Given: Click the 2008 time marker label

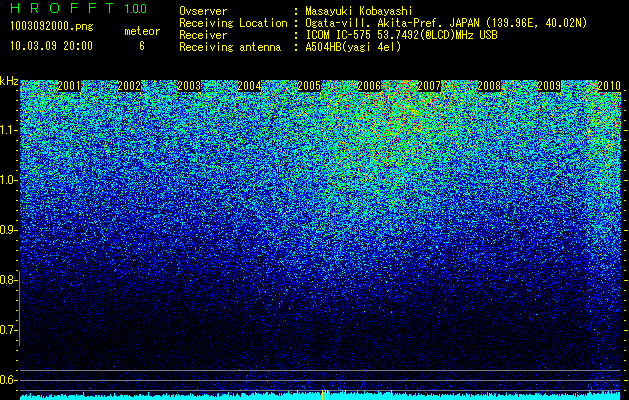Looking at the screenshot, I should point(489,86).
